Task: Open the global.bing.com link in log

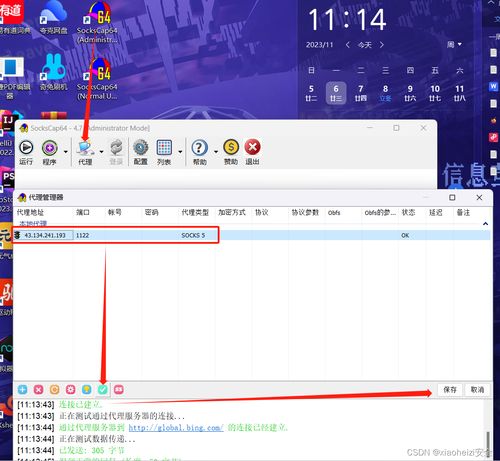Action: 176,428
